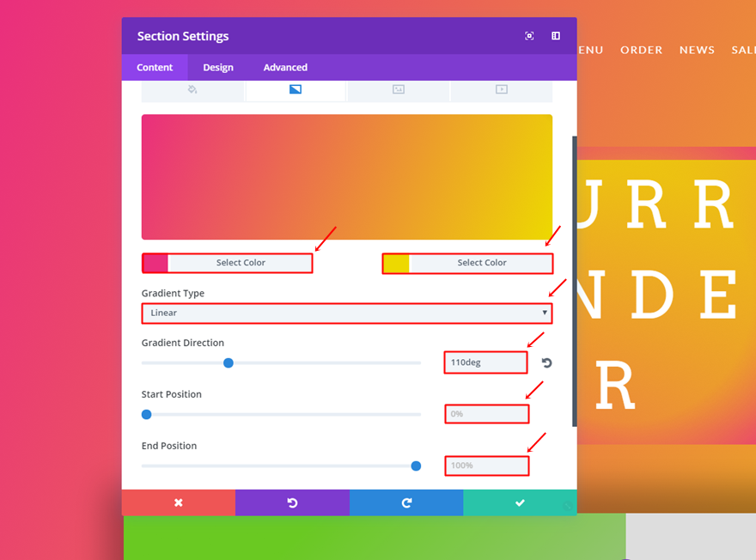Discard changes with red X button
756x560 pixels.
coord(179,502)
